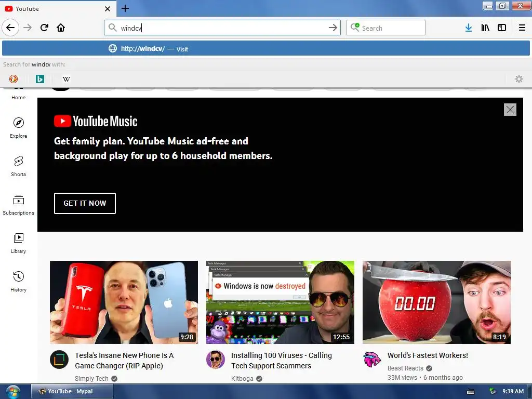Click GET IT NOW button
Viewport: 532px width, 399px height.
coord(85,203)
